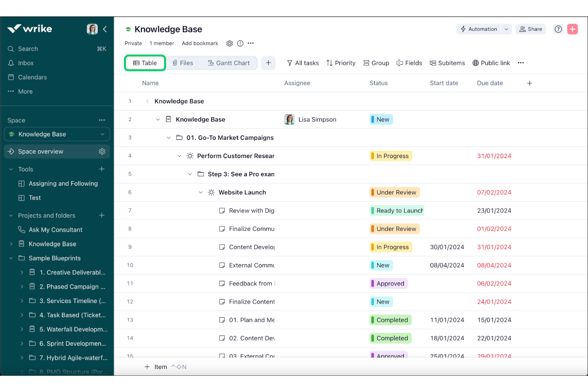Add new Item at table bottom
The height and width of the screenshot is (392, 588).
pyautogui.click(x=156, y=367)
